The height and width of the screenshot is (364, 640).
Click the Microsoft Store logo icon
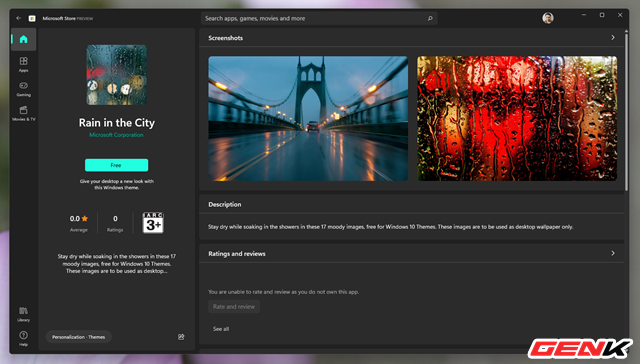click(x=32, y=18)
